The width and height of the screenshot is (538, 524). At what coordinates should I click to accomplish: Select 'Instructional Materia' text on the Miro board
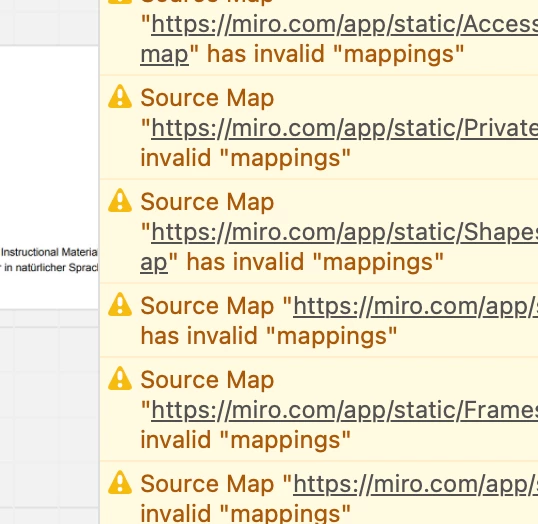[49, 252]
